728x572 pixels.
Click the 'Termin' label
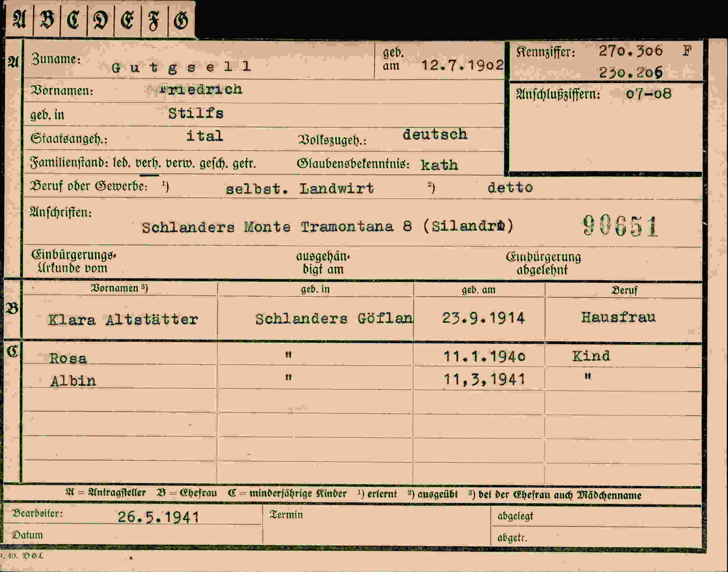click(286, 515)
